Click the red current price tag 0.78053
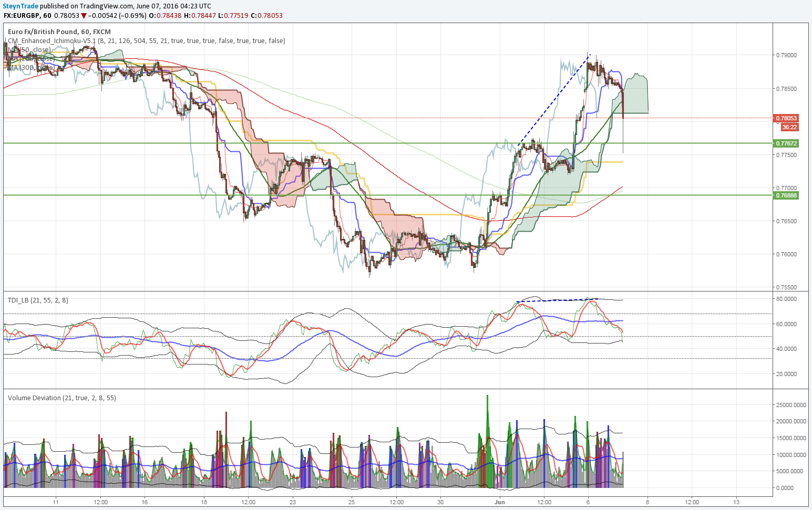The height and width of the screenshot is (510, 812). [786, 119]
